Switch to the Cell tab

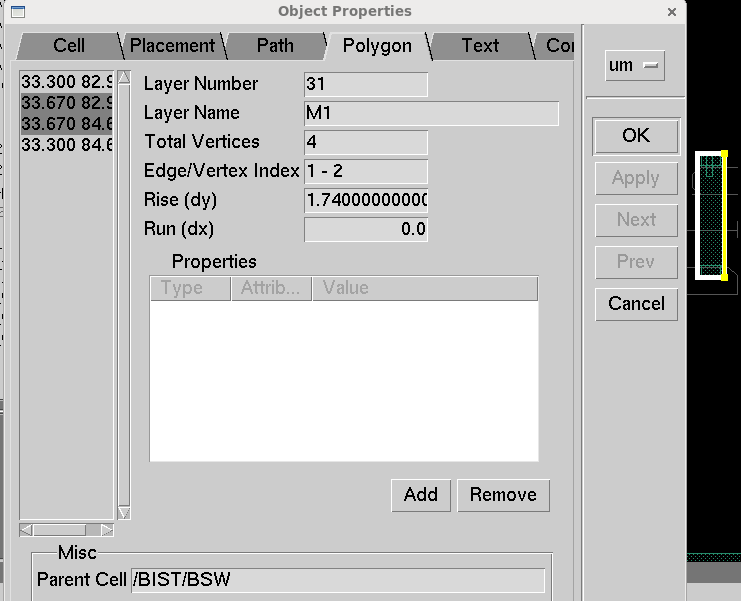[69, 46]
